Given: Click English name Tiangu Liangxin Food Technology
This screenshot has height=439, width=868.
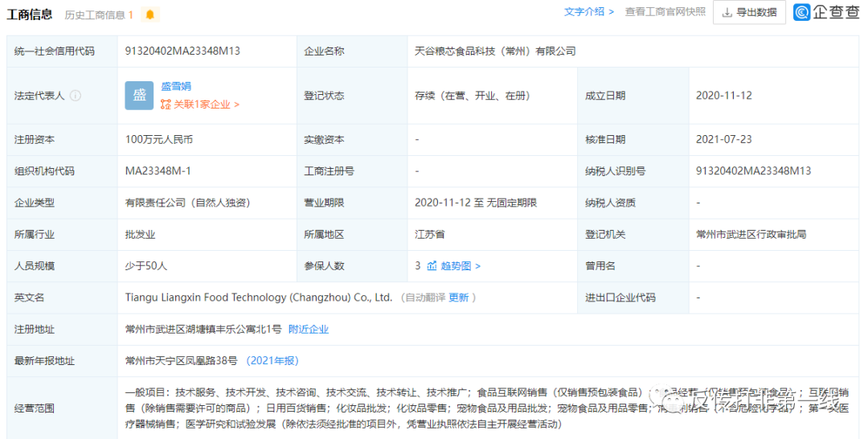Looking at the screenshot, I should (x=259, y=297).
